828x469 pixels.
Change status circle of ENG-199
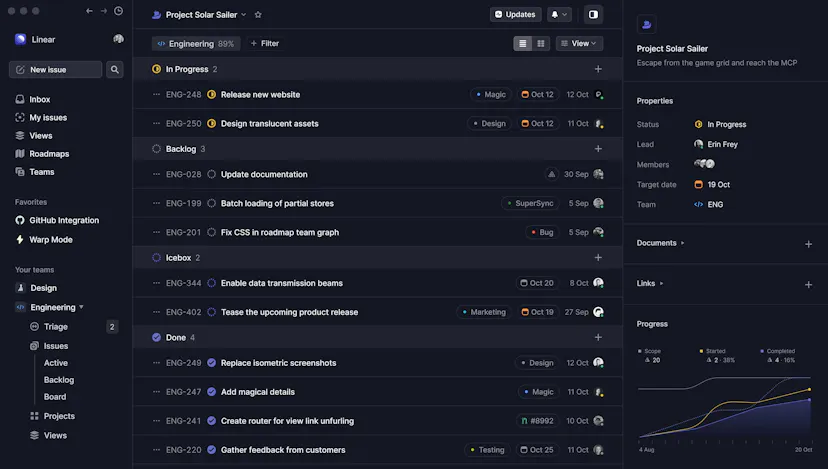coord(211,203)
